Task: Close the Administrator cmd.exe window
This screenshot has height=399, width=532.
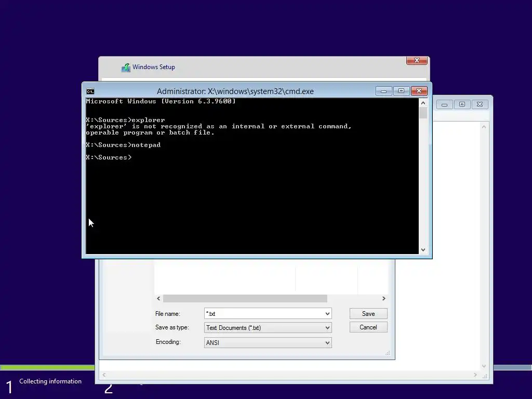Action: (x=419, y=91)
